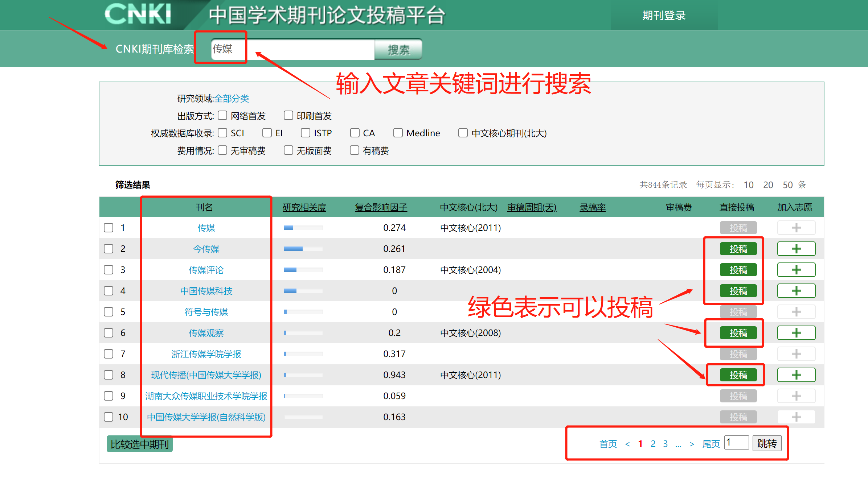Click the page number input field
Viewport: 868px width, 501px height.
pyautogui.click(x=736, y=443)
